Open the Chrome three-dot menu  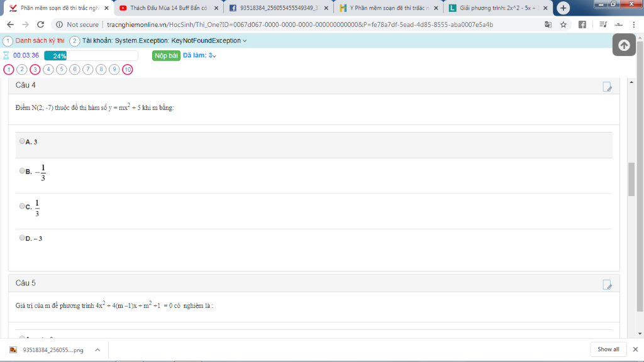click(634, 25)
